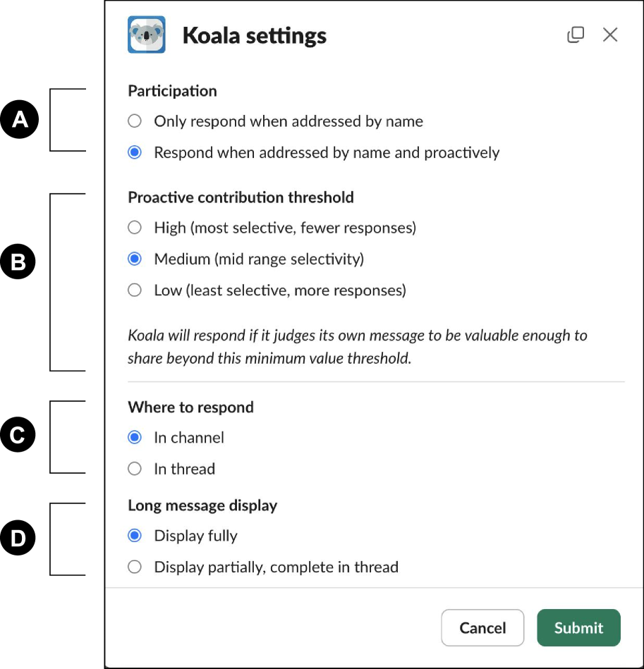The image size is (644, 669).
Task: Select Only respond when addressed by name
Action: pyautogui.click(x=135, y=121)
